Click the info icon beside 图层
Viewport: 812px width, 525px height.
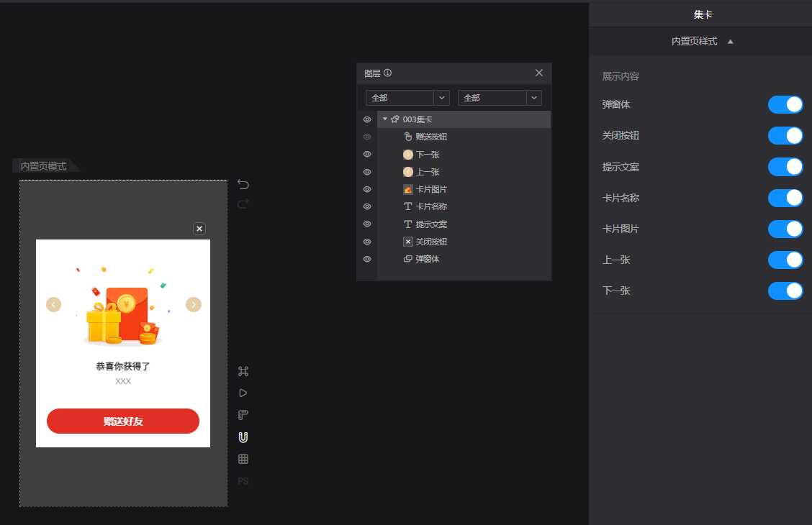point(387,73)
